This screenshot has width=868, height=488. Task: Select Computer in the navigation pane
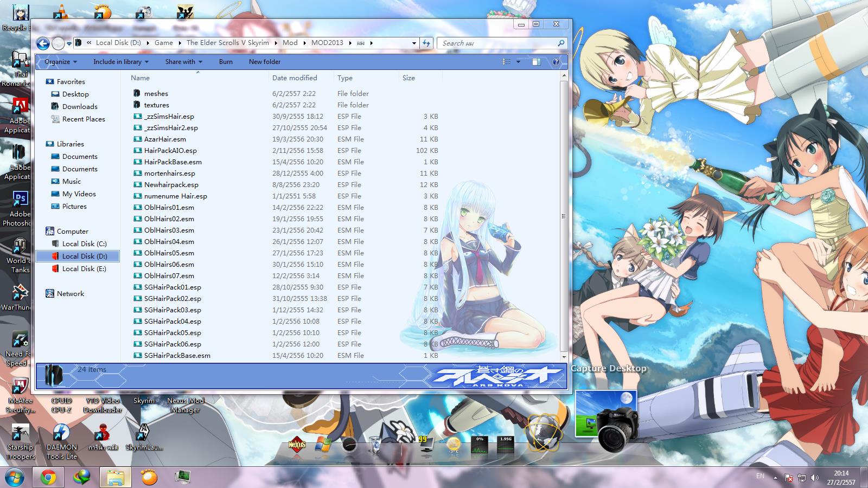click(73, 232)
